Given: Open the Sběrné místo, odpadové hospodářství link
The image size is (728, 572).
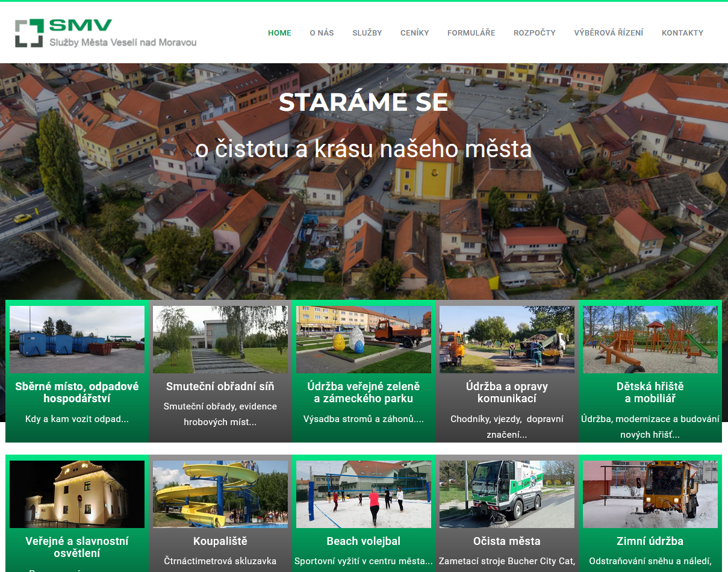Looking at the screenshot, I should pyautogui.click(x=77, y=392).
